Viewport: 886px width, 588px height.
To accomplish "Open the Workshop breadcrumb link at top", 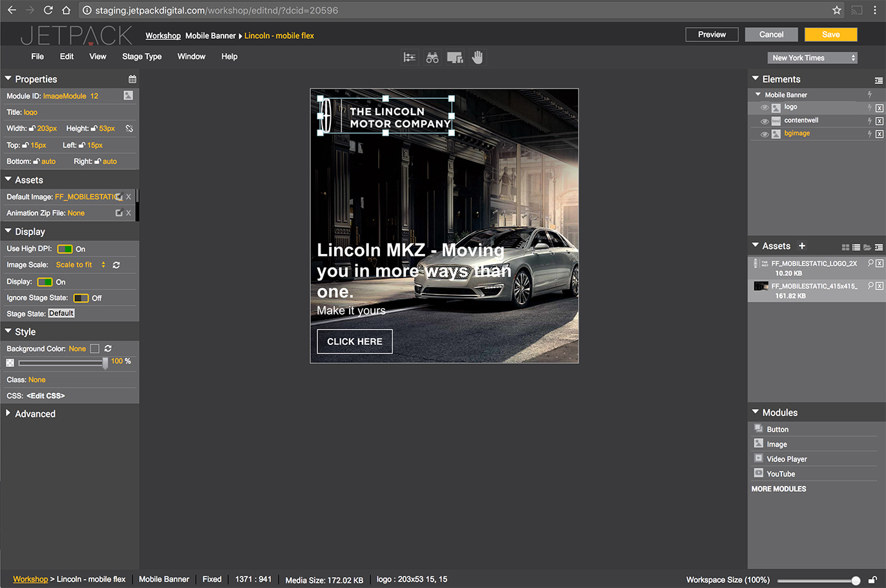I will click(x=163, y=36).
